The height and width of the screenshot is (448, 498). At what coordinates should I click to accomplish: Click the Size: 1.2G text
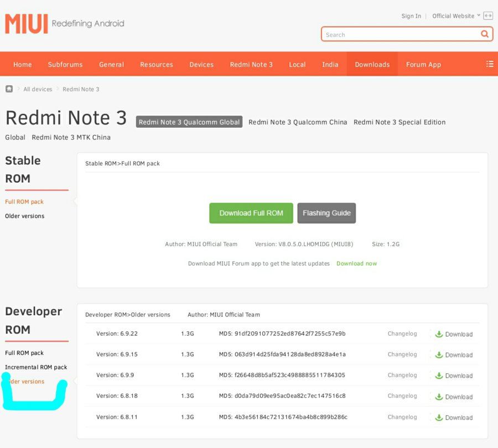[x=386, y=244]
